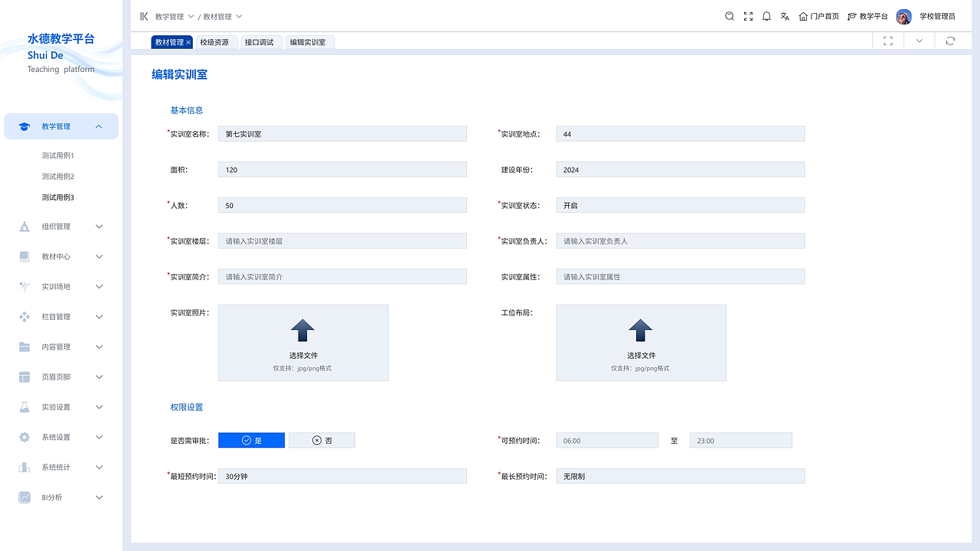Screen dimensions: 980x551
Task: Expand the BI分析 menu chevron
Action: coord(99,497)
